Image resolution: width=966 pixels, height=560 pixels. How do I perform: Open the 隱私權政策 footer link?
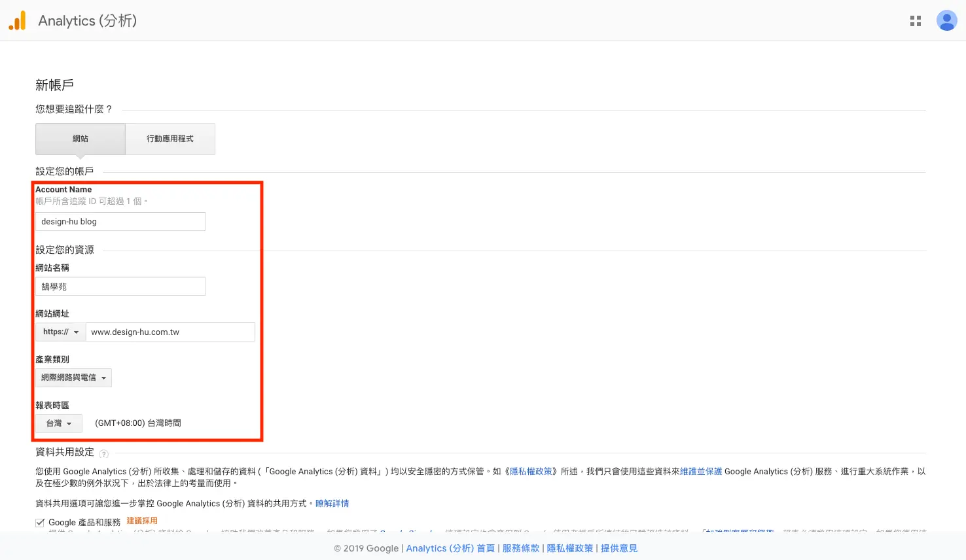pos(570,548)
